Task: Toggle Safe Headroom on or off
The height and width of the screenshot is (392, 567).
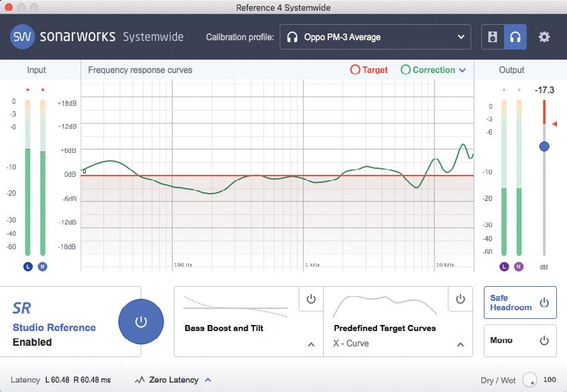Action: point(520,303)
